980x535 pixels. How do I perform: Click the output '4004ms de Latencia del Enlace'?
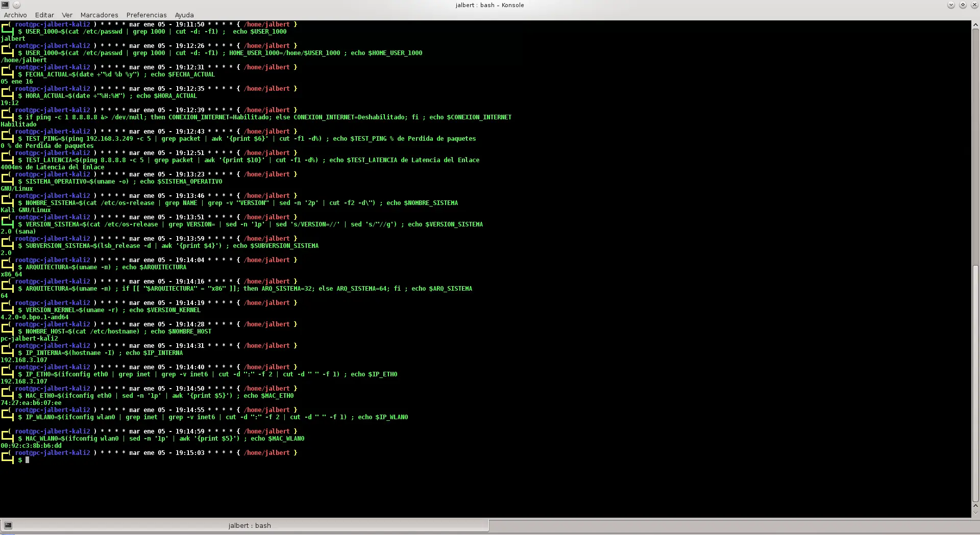point(53,167)
